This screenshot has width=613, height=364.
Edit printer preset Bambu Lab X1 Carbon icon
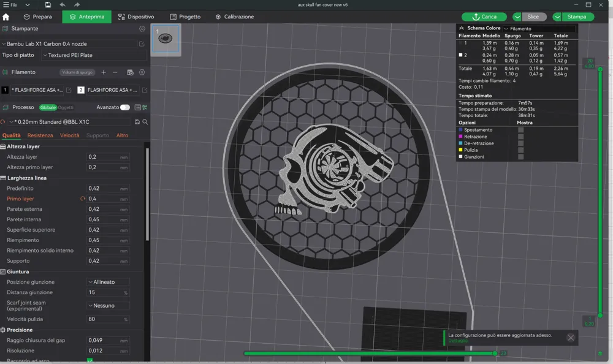(x=142, y=44)
